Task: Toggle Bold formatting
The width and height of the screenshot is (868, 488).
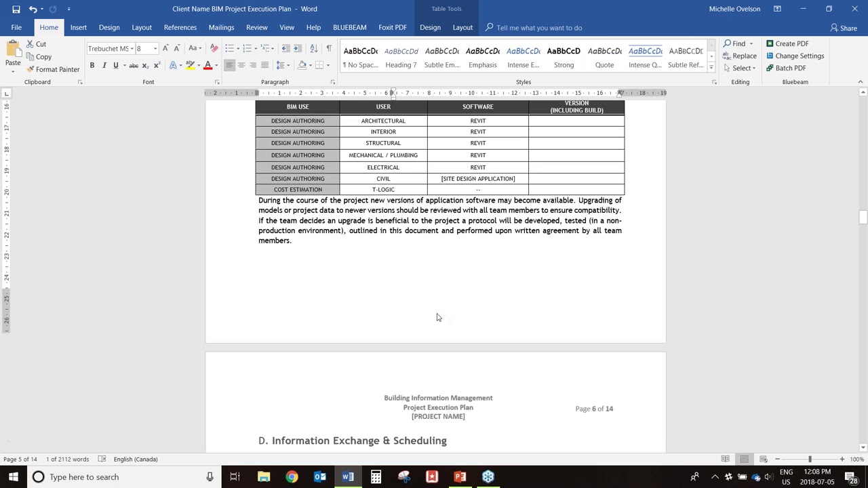Action: 92,65
